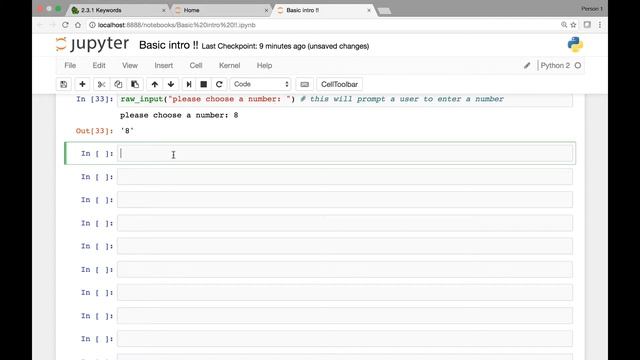Click the Last Checkpoint status text

[x=285, y=46]
